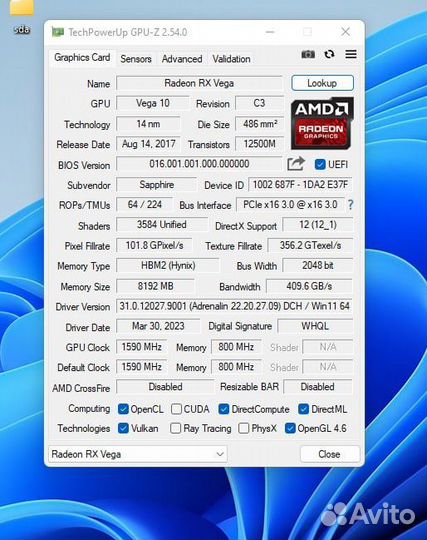Click the Shaders field 3584 Unified

(x=162, y=225)
